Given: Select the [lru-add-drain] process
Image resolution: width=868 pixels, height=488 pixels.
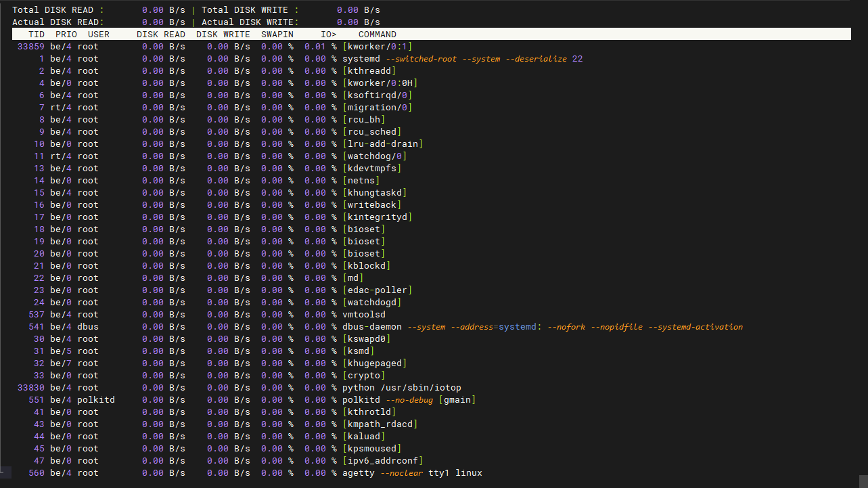Looking at the screenshot, I should pyautogui.click(x=383, y=144).
